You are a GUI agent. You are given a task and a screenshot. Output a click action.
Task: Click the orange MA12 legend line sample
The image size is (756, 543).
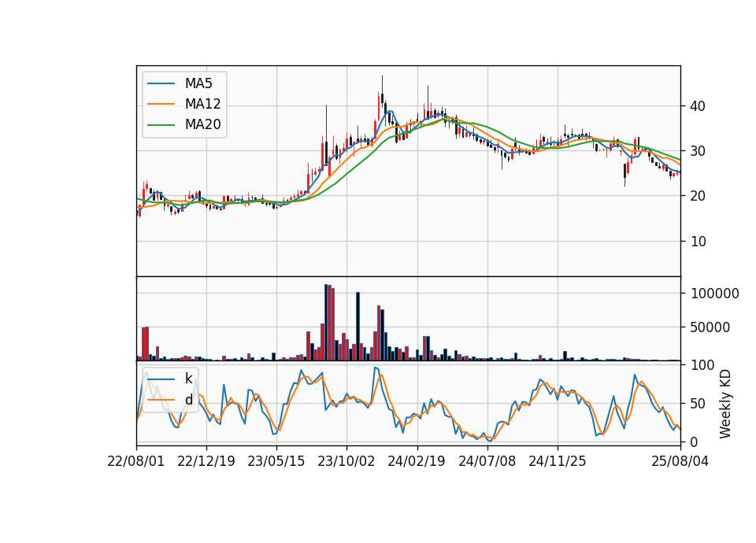tap(161, 104)
